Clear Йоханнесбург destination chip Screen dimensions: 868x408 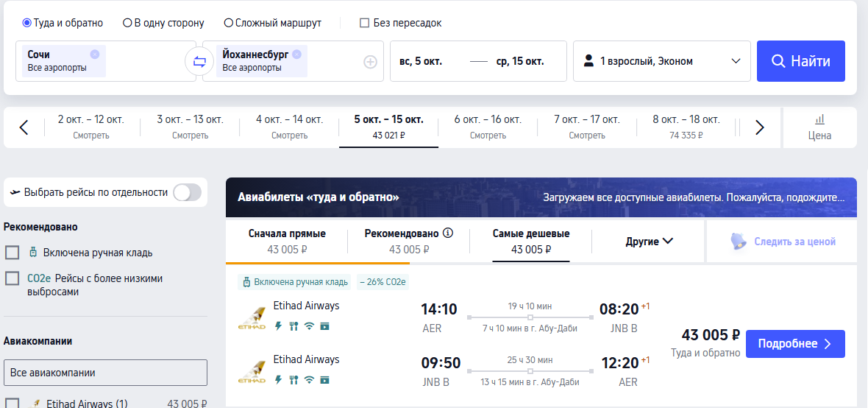(x=296, y=54)
